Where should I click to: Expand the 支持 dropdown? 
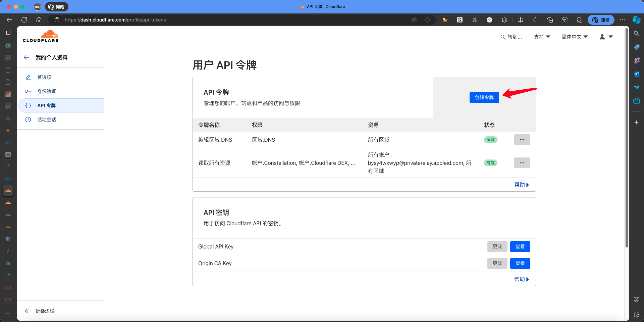coord(542,37)
